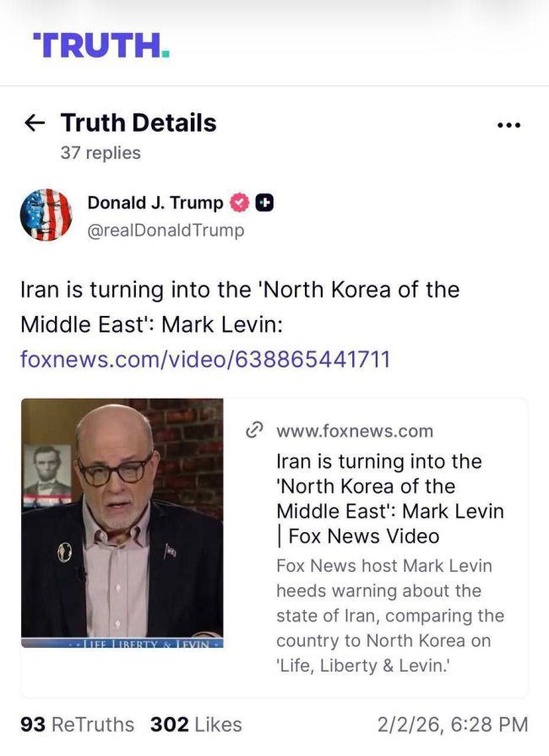View the 93 ReTruths list
Screen dimensions: 549x756
[77, 724]
